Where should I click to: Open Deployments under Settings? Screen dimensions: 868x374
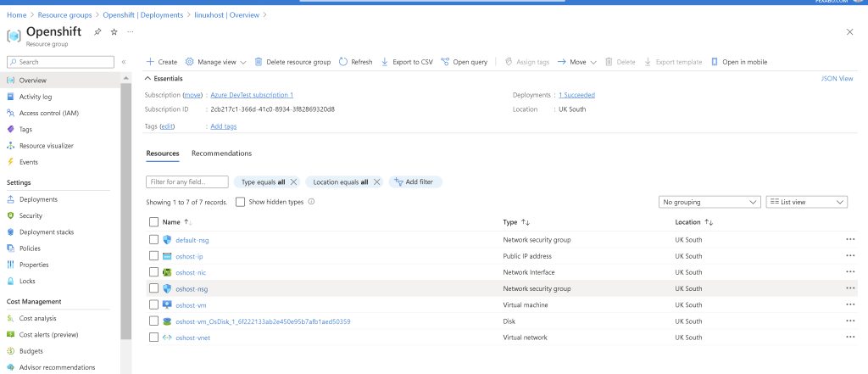[x=38, y=199]
